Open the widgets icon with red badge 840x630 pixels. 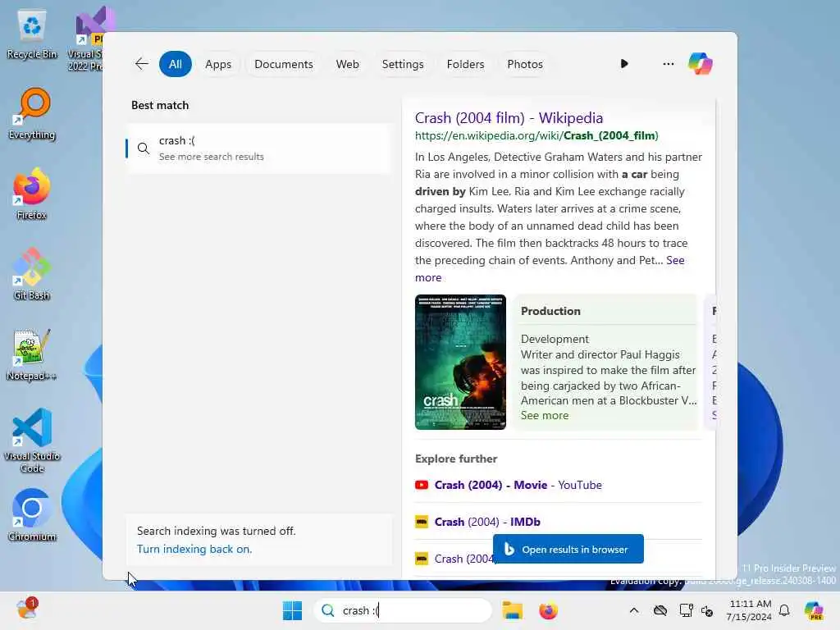(26, 609)
